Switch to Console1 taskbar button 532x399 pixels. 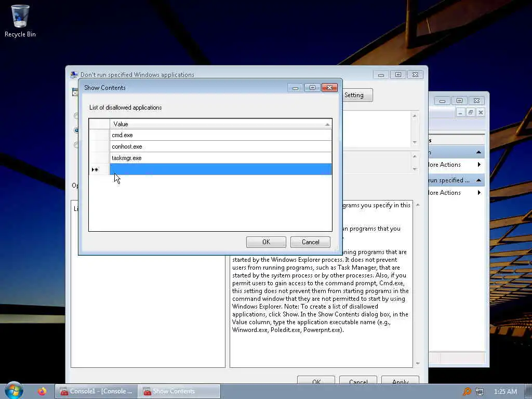96,391
